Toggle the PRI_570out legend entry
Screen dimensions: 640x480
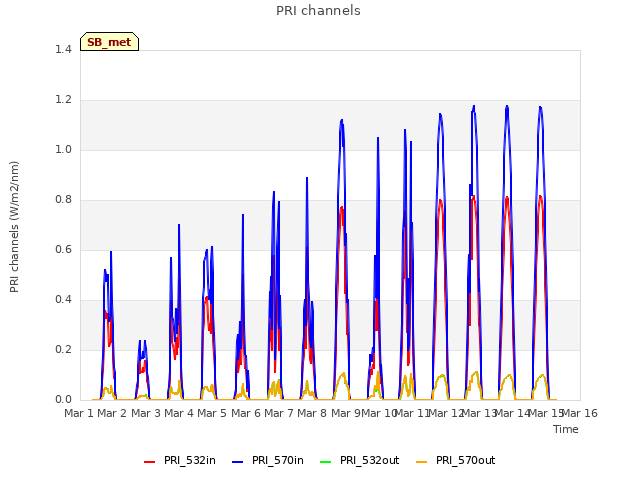click(456, 460)
